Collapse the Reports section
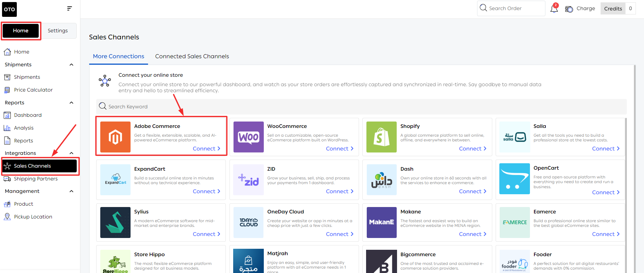This screenshot has width=644, height=273. [x=71, y=103]
